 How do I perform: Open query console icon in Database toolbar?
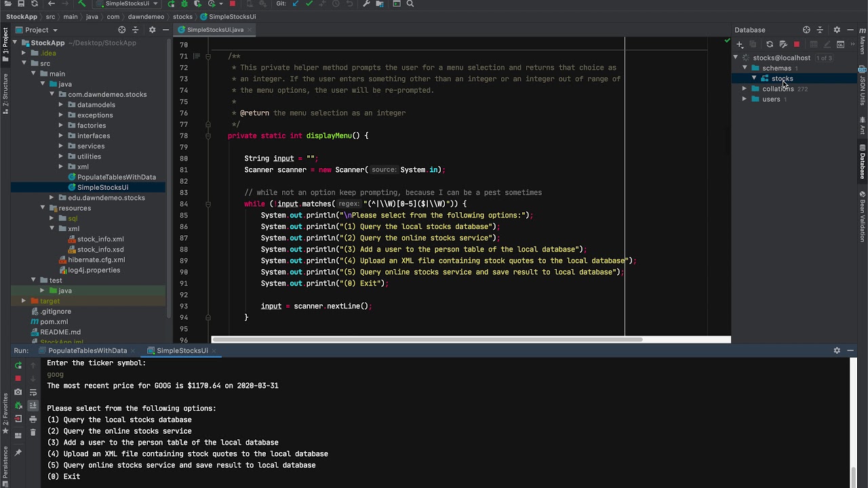(x=840, y=45)
